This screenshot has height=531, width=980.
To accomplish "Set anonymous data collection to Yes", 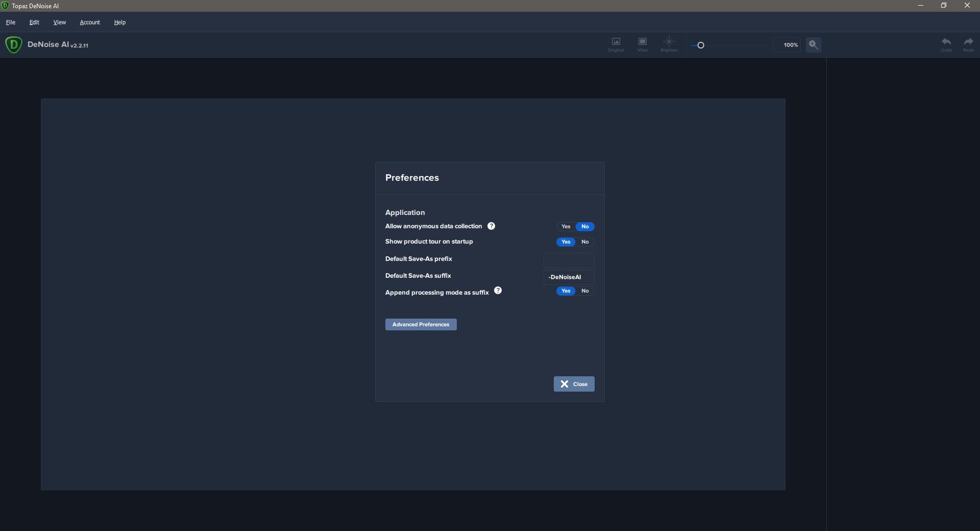I will click(566, 227).
